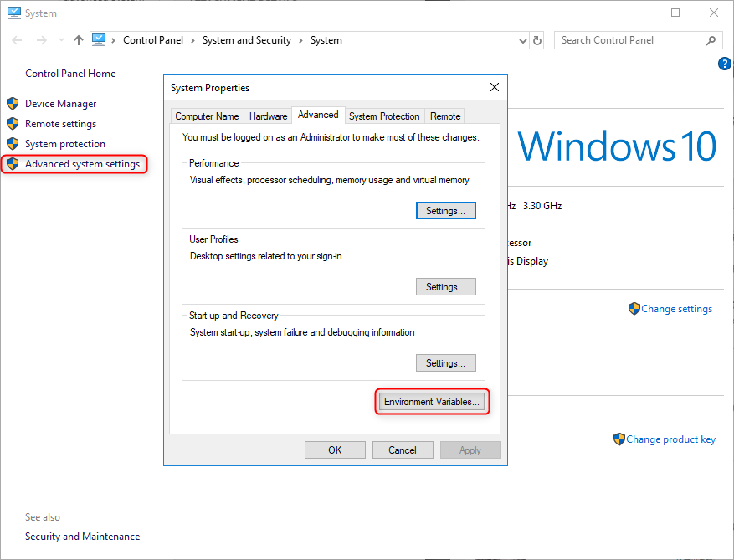This screenshot has height=560, width=734.
Task: Click the blue help question mark icon
Action: click(x=725, y=64)
